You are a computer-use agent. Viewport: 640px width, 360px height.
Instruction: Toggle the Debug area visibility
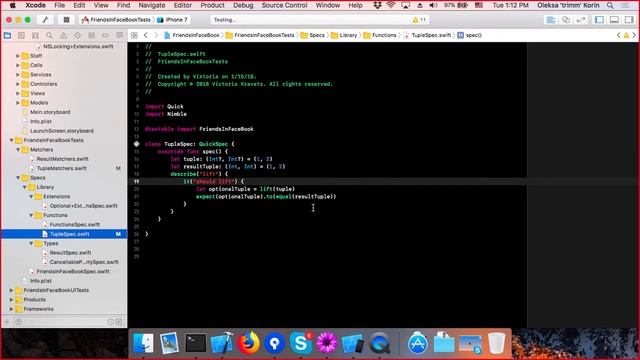[x=614, y=20]
